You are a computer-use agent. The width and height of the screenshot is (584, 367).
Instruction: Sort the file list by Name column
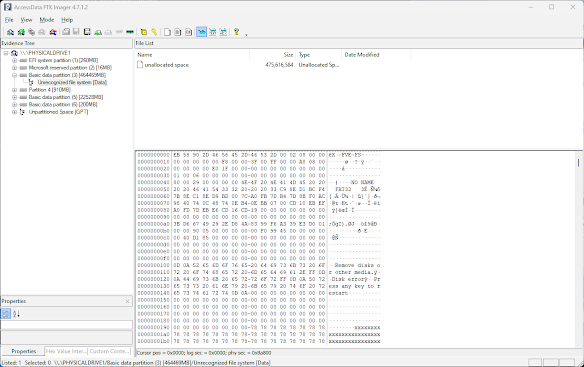192,55
